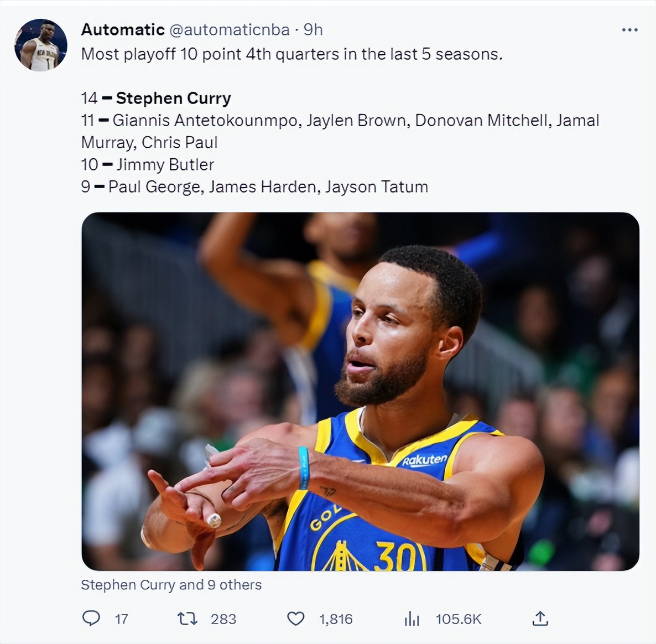Enlarge the Stephen Curry photo
Viewport: 656px width, 644px height.
coord(360,391)
